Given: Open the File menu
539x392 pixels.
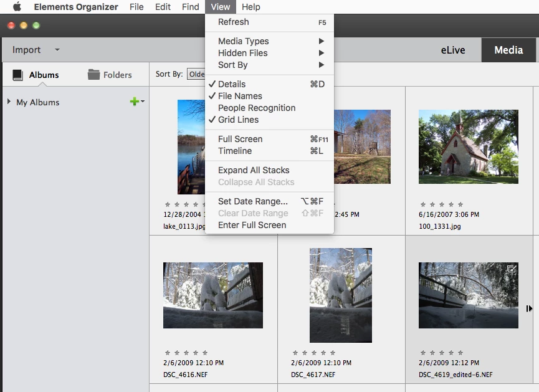Looking at the screenshot, I should pos(136,7).
